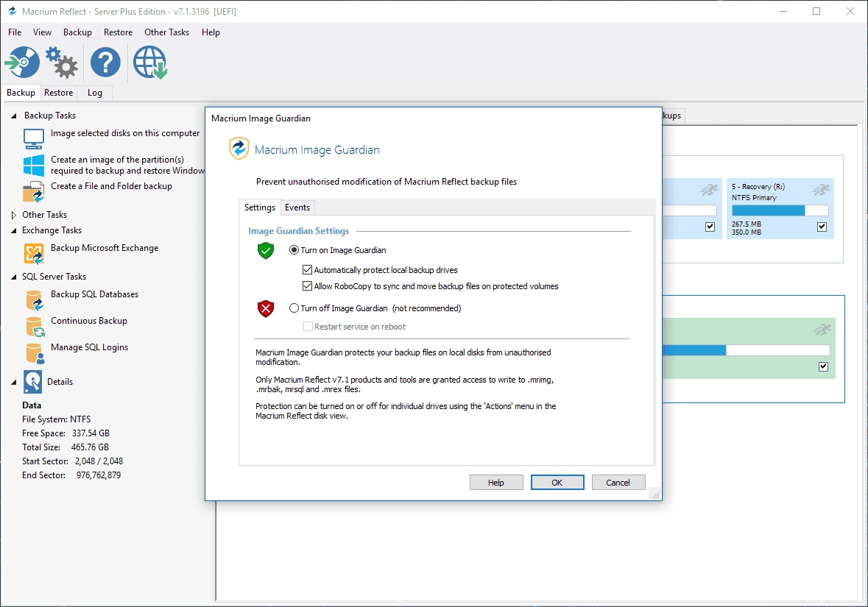Open the Restore menu
The image size is (868, 607).
(x=118, y=32)
